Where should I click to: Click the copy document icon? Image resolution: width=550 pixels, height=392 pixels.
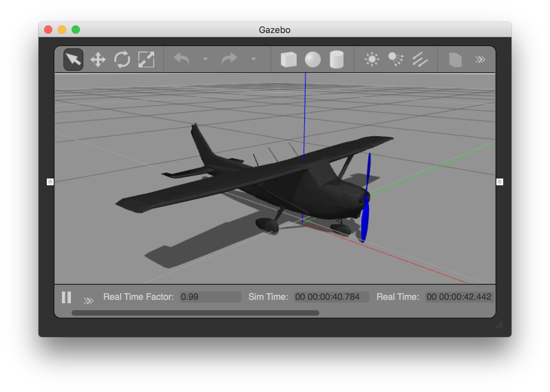click(x=455, y=59)
